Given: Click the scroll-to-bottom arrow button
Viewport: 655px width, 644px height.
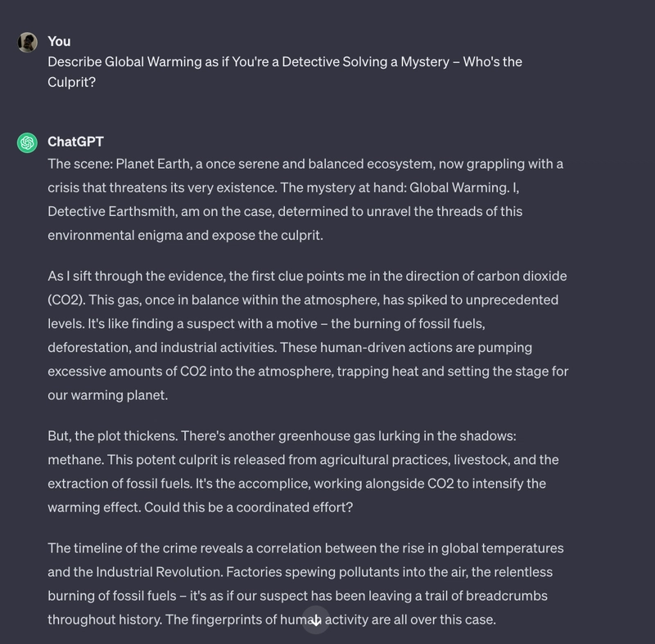Looking at the screenshot, I should [316, 619].
